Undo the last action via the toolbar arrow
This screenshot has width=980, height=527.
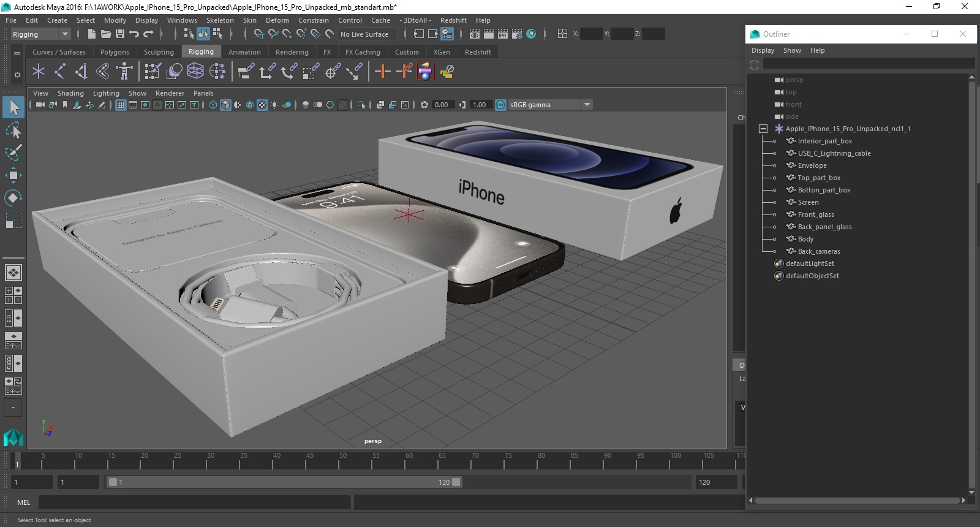[x=134, y=34]
